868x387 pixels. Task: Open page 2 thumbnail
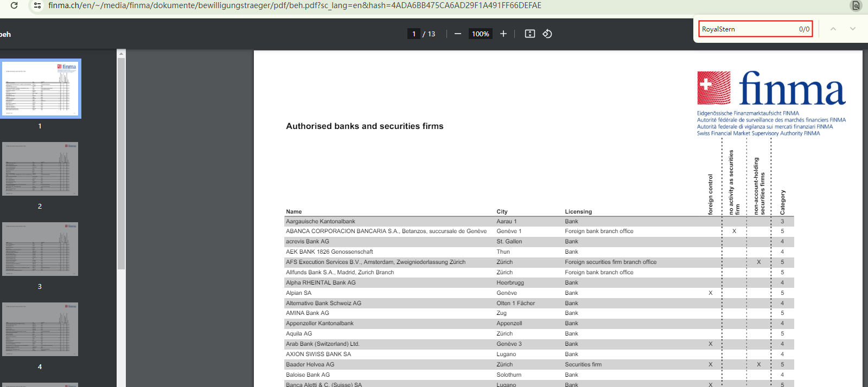40,169
